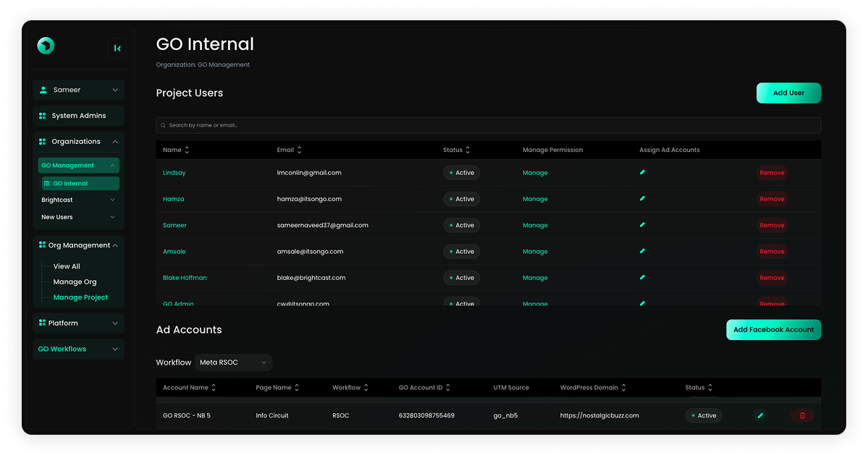The width and height of the screenshot is (868, 458).
Task: Select Manage Project in the sidebar
Action: [80, 297]
